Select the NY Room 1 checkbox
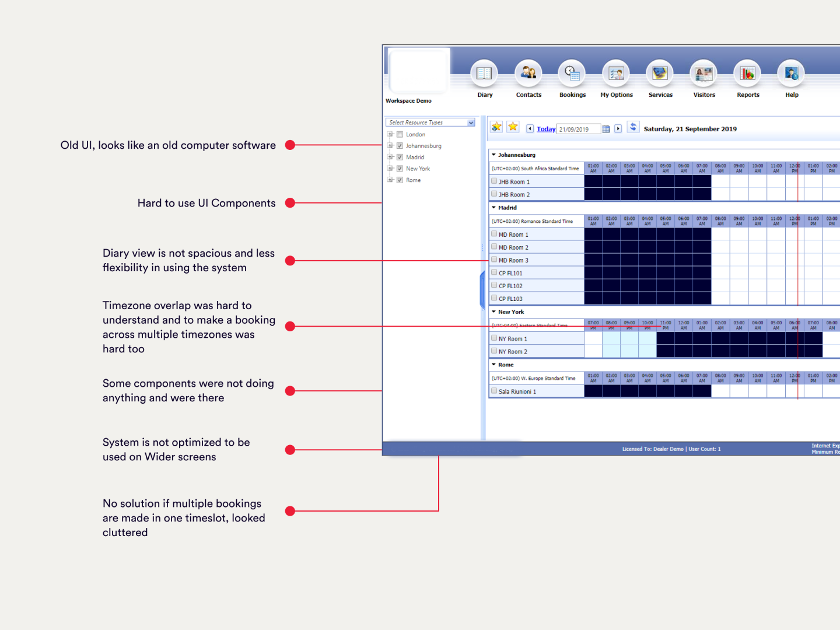840x630 pixels. 494,338
